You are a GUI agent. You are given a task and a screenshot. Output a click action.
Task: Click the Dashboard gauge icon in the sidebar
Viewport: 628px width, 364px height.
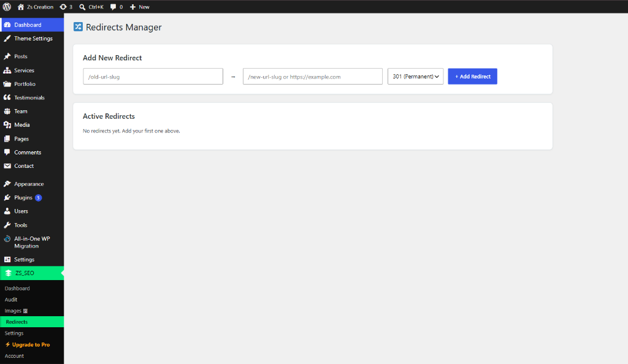7,25
